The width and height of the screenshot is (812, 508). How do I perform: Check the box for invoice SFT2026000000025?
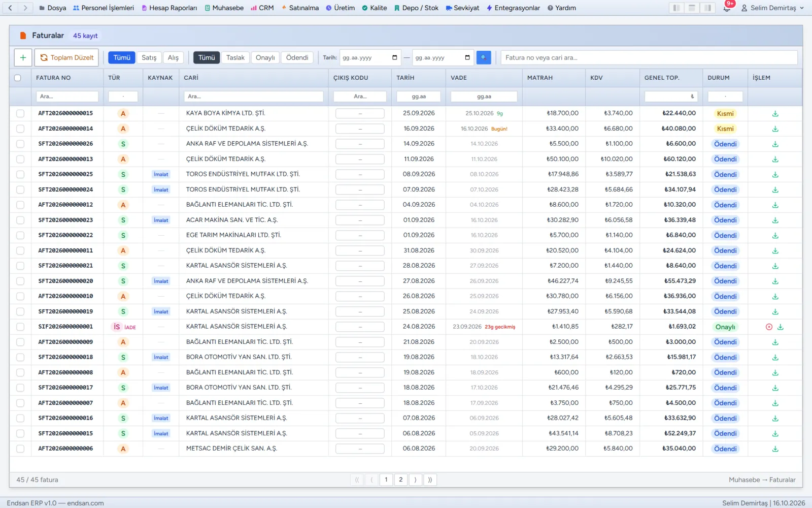[x=20, y=174]
